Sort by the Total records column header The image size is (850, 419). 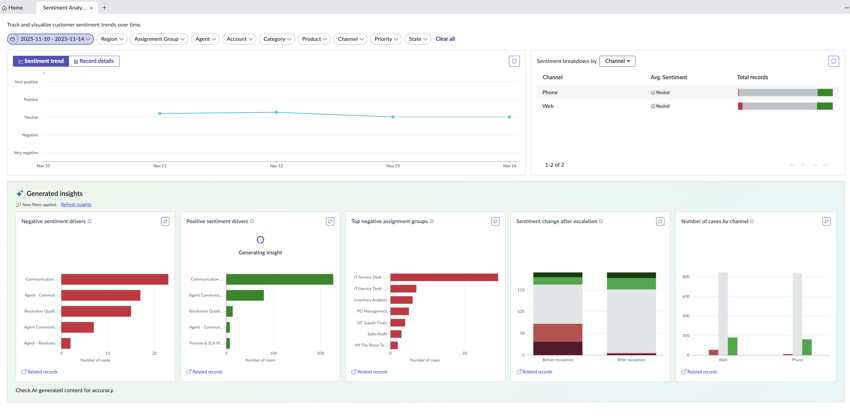point(752,78)
